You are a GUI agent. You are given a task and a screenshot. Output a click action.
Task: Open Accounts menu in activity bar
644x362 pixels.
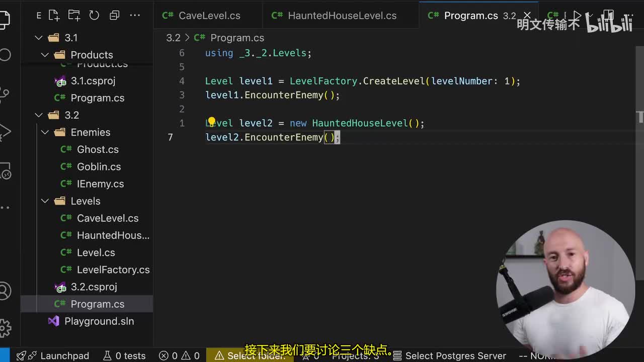click(x=5, y=291)
